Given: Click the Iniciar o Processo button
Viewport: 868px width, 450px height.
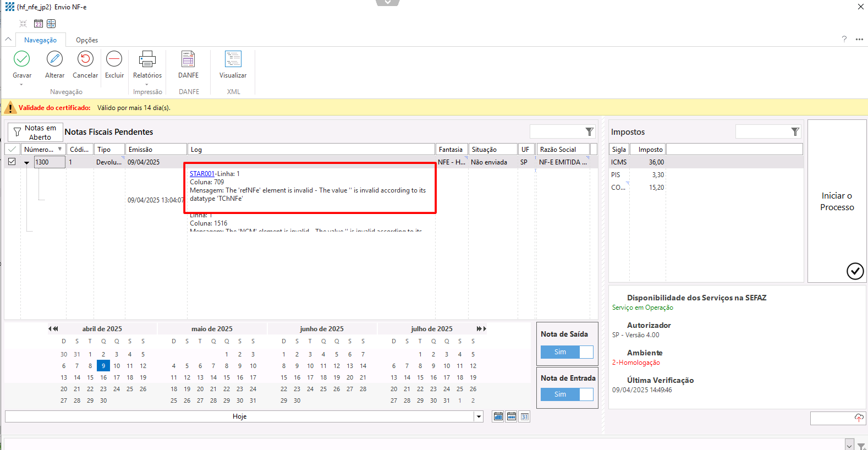Looking at the screenshot, I should coord(837,201).
